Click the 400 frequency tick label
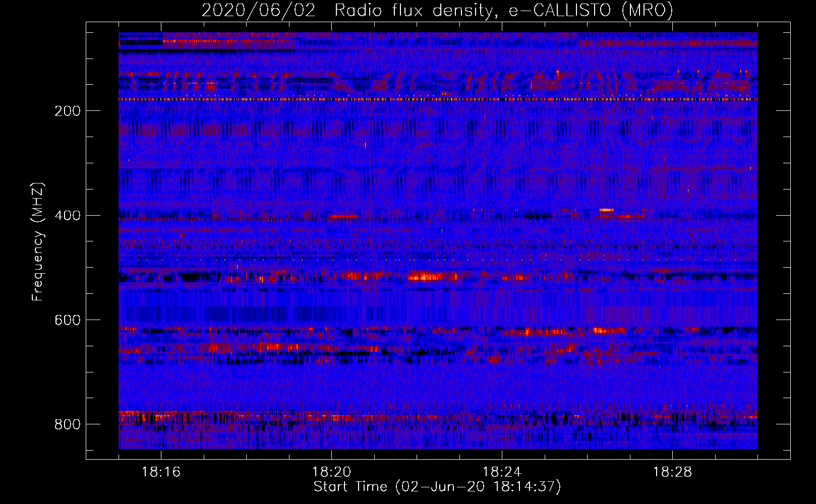The image size is (816, 504). [68, 216]
